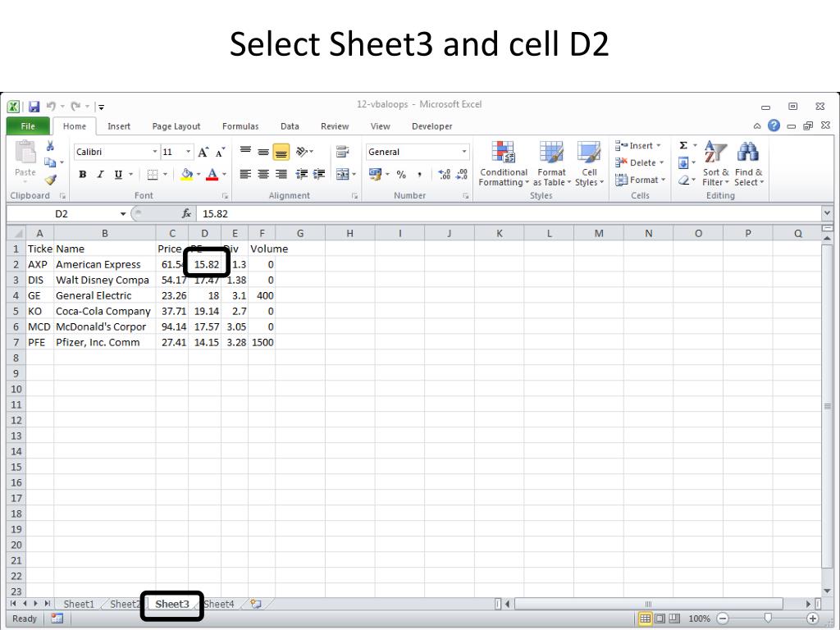Open the File tab
The image size is (840, 630).
tap(28, 126)
